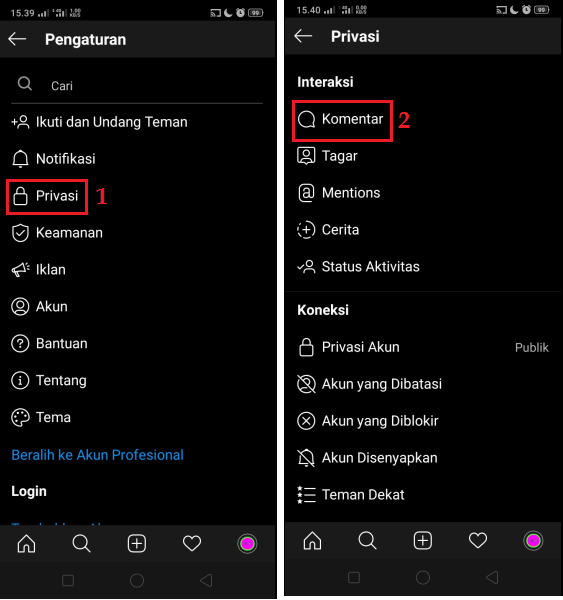The height and width of the screenshot is (600, 563).
Task: Tap the back arrow beside Privasi title
Action: click(x=303, y=36)
